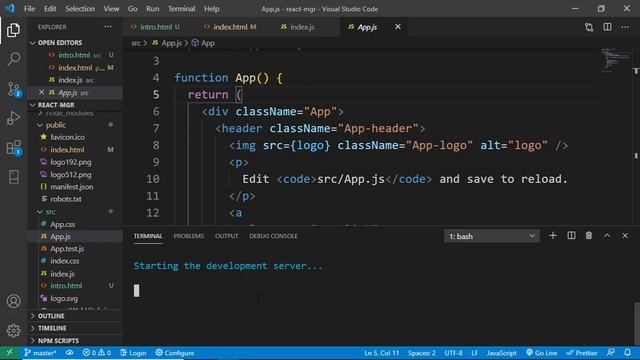This screenshot has width=640, height=360.
Task: Change Spaces: 2 indentation setting
Action: (x=422, y=353)
